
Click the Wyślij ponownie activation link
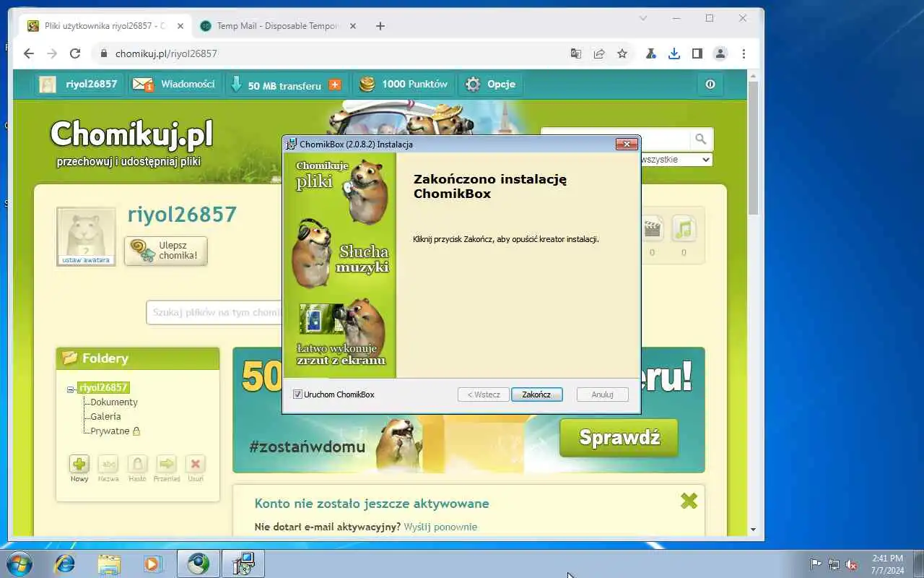(440, 527)
